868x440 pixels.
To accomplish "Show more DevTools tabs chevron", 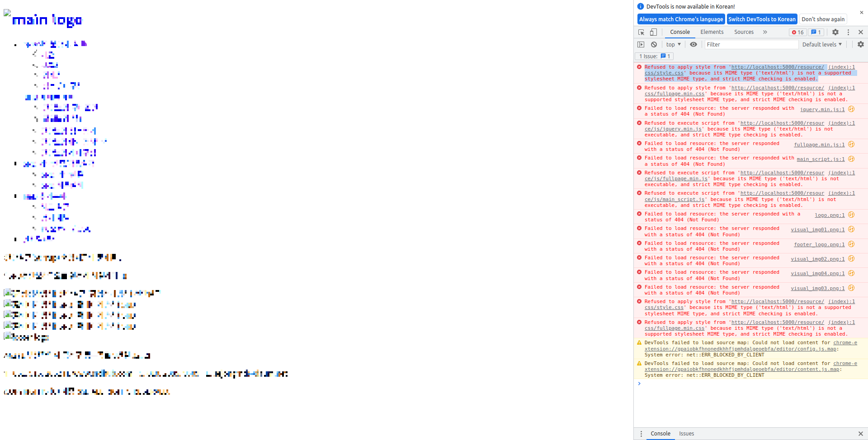I will click(765, 32).
